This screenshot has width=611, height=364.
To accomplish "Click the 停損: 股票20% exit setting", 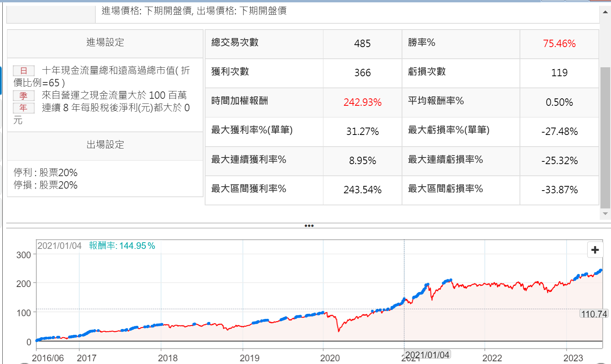I will [46, 185].
